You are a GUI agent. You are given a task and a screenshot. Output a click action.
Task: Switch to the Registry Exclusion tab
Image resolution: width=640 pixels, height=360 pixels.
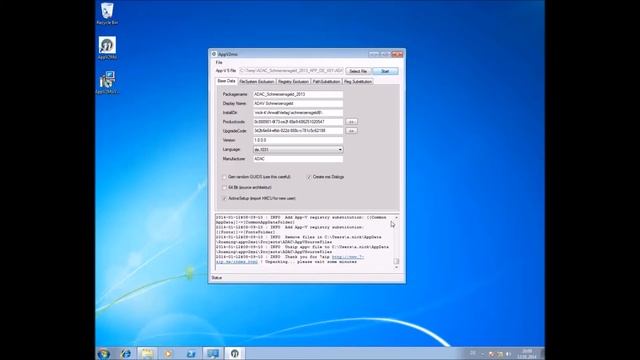[293, 82]
